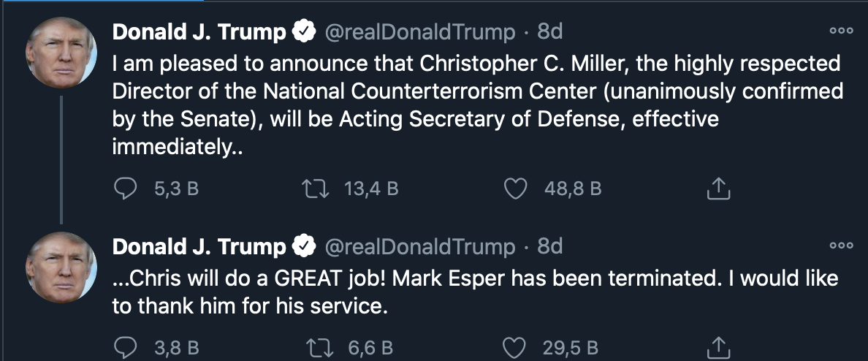The width and height of the screenshot is (868, 361).
Task: Click the profile avatar on second tweet
Action: (61, 267)
